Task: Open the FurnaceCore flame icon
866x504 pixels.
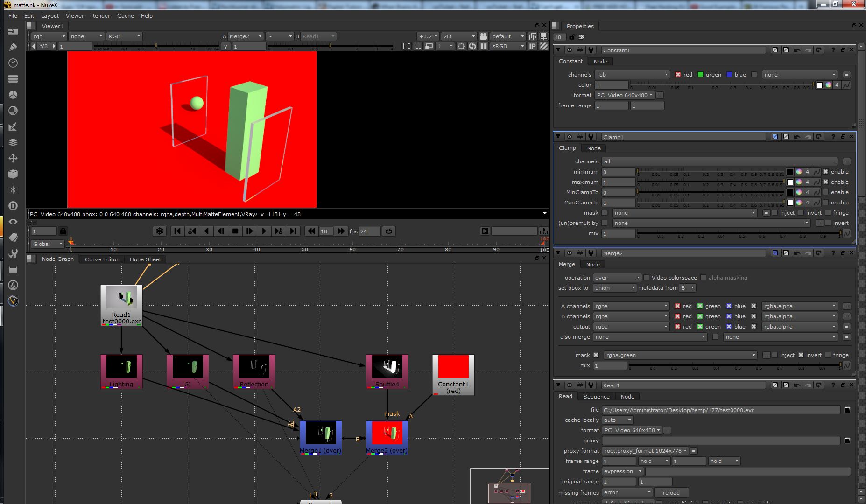Action: click(x=13, y=285)
